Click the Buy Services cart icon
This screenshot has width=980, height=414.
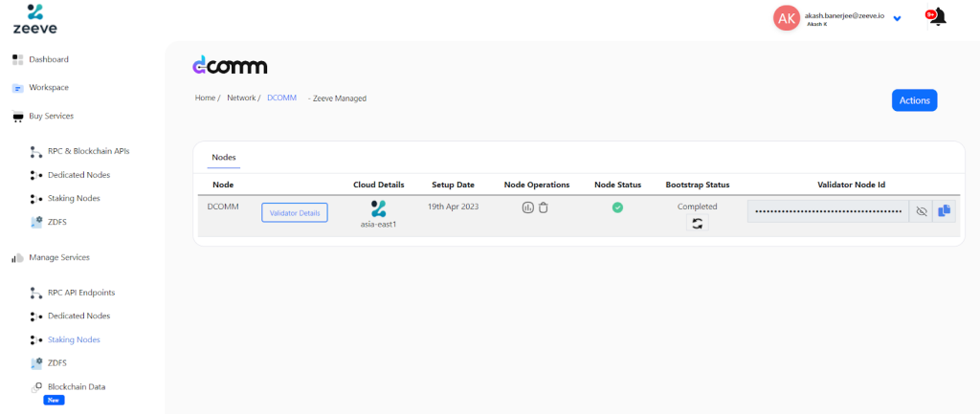click(x=18, y=117)
